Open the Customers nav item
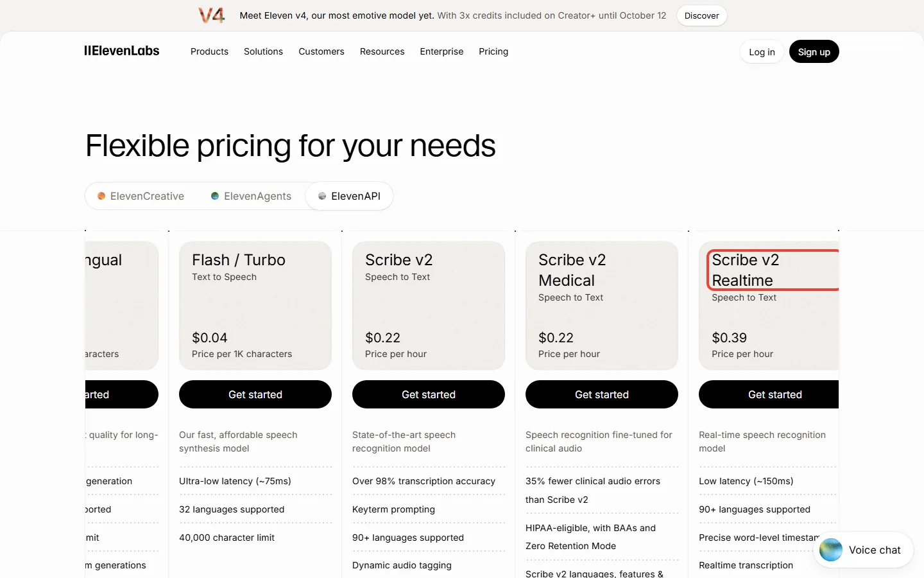Image resolution: width=924 pixels, height=578 pixels. [x=321, y=51]
